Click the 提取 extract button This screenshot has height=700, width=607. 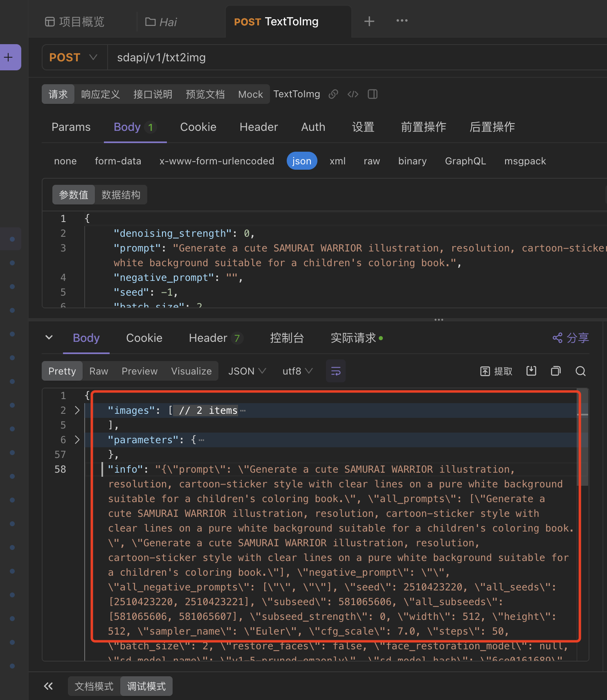[x=496, y=371]
